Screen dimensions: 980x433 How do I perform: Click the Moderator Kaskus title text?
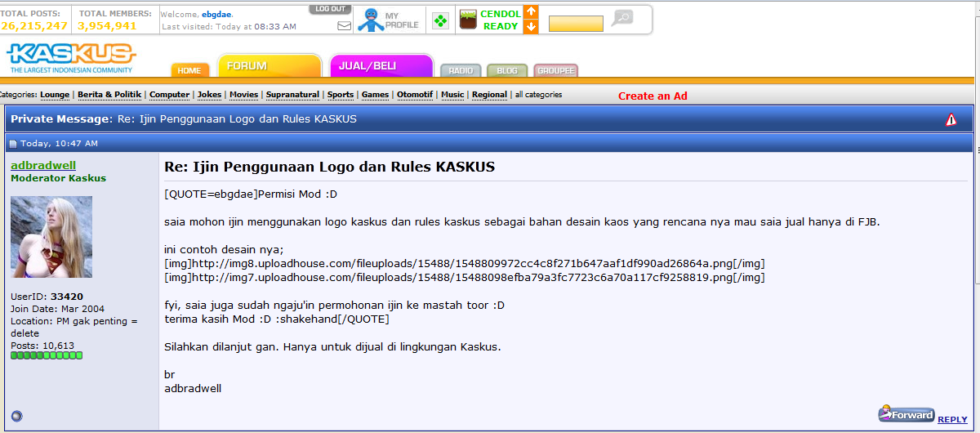click(x=58, y=178)
